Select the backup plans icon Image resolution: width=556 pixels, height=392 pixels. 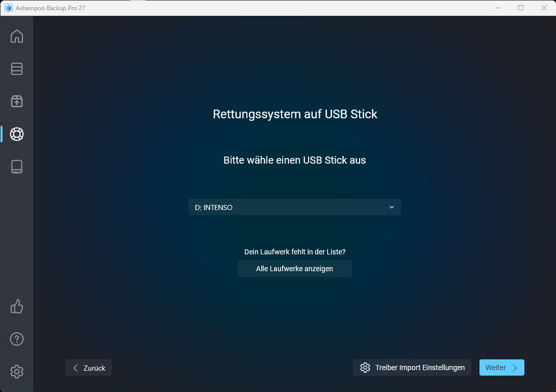[x=17, y=69]
